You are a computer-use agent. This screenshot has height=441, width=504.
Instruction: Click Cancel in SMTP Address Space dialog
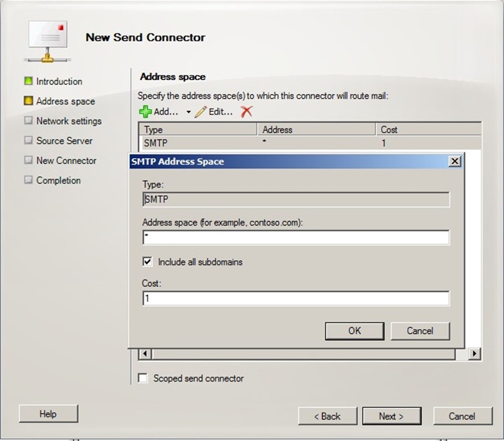(x=420, y=331)
